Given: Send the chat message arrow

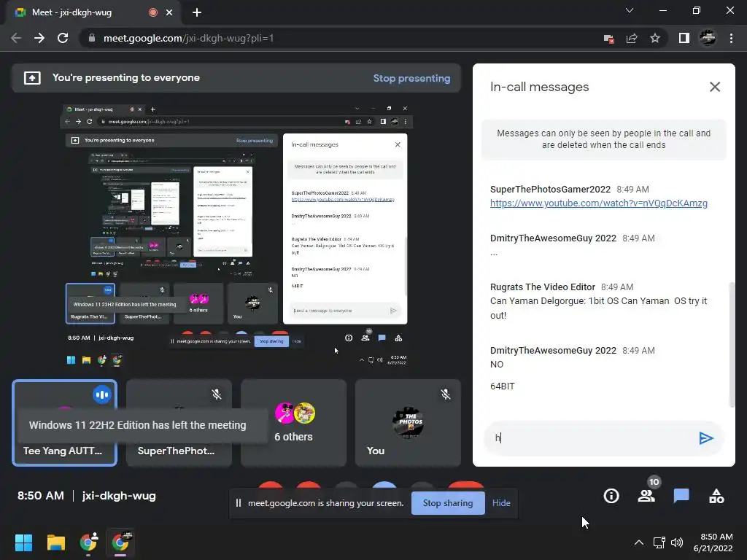Looking at the screenshot, I should click(705, 438).
